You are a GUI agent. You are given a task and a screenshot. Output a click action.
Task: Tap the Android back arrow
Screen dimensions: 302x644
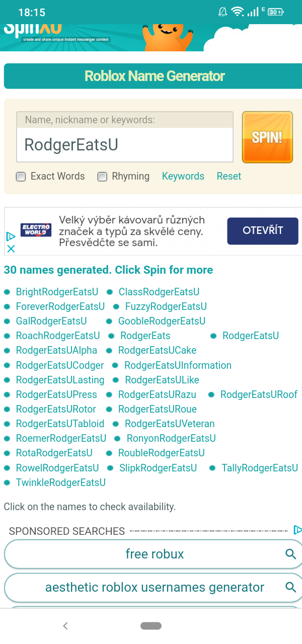[x=65, y=626]
